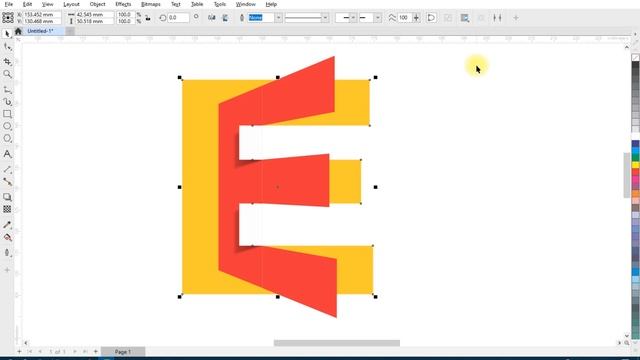Viewport: 640px width, 360px height.
Task: Open the Welcome screen home tab
Action: pos(18,31)
